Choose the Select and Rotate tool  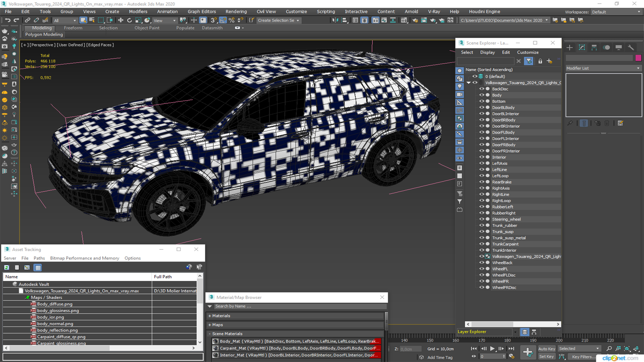coord(129,20)
